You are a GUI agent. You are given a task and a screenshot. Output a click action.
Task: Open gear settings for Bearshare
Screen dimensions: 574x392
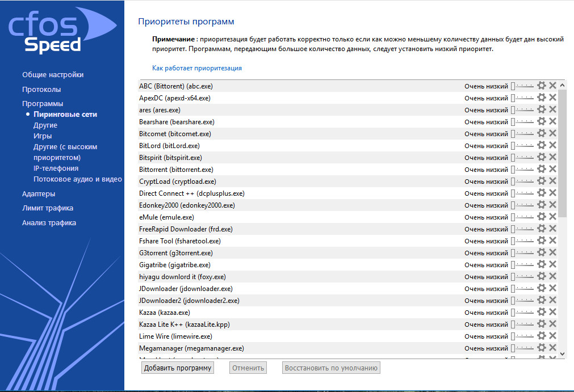pyautogui.click(x=542, y=121)
